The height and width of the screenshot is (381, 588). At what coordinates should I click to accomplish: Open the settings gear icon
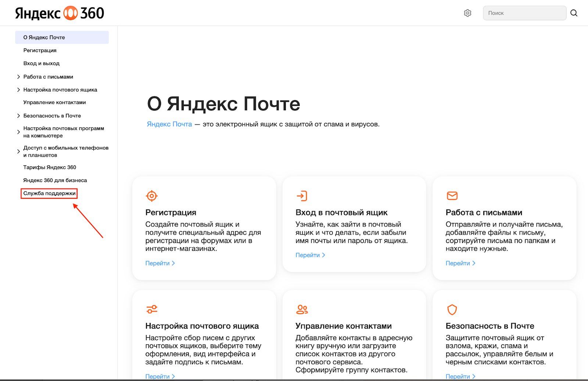coord(467,13)
